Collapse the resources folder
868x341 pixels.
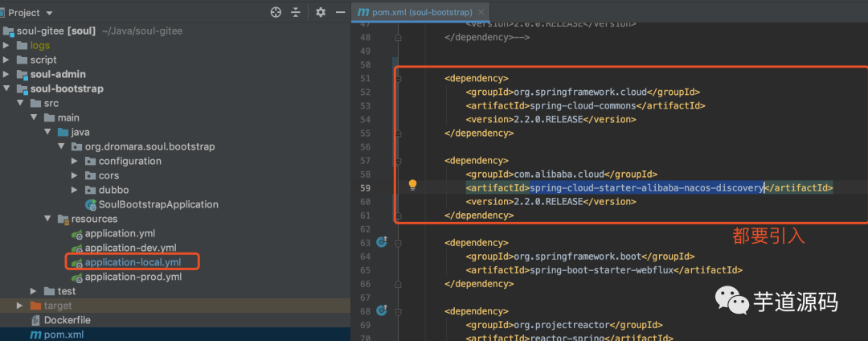47,219
